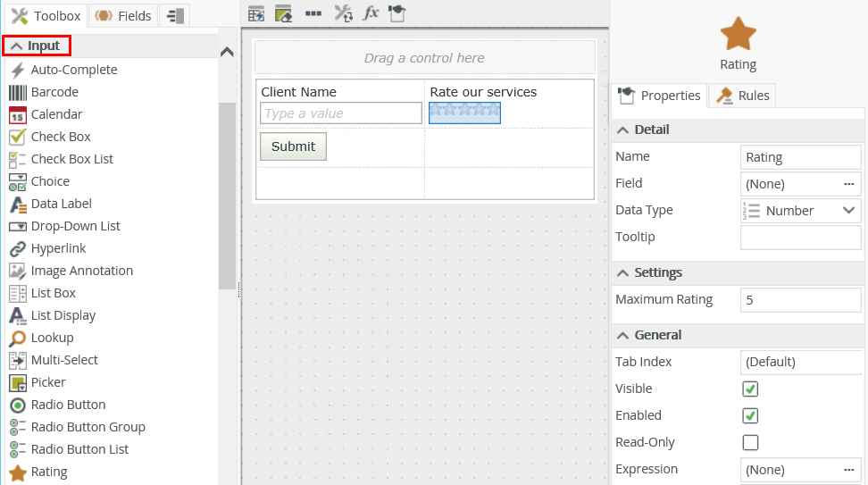Select the Calendar control in the toolbox
The width and height of the screenshot is (868, 485).
point(56,114)
